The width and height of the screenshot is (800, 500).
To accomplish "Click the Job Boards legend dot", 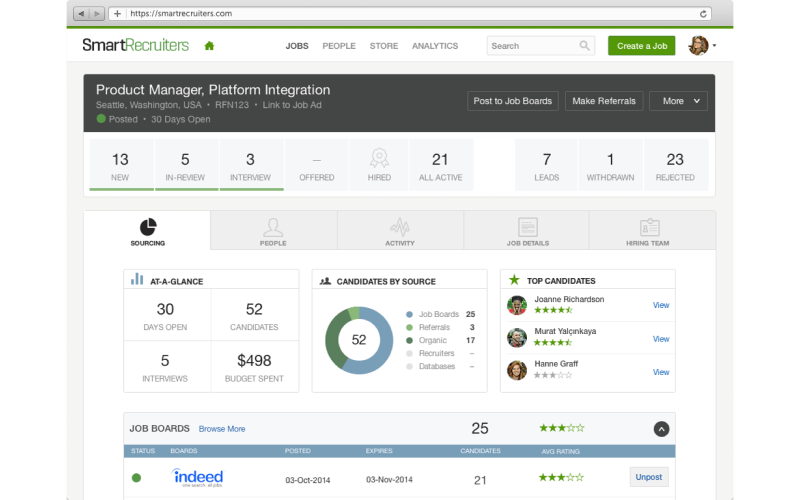I will (409, 314).
